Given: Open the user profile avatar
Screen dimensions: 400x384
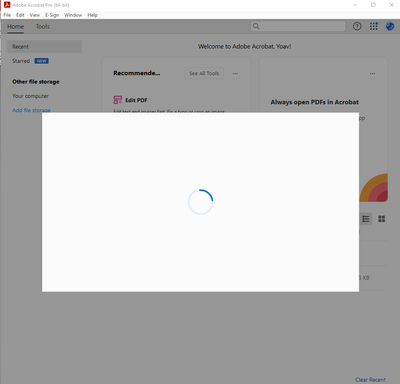Looking at the screenshot, I should (390, 26).
